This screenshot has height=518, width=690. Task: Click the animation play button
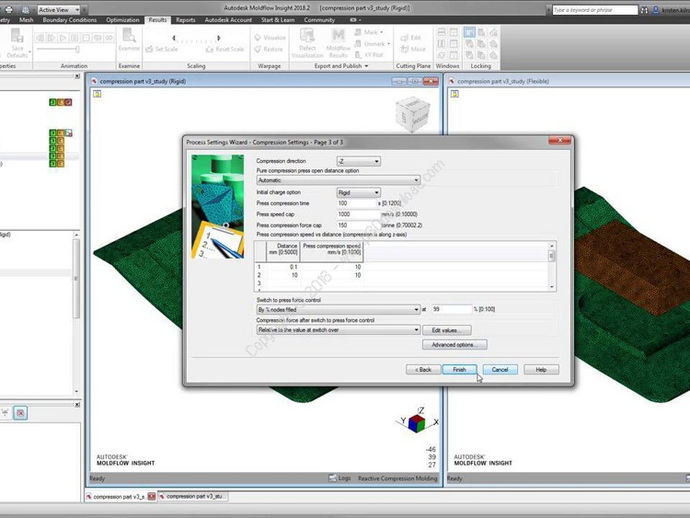point(62,38)
